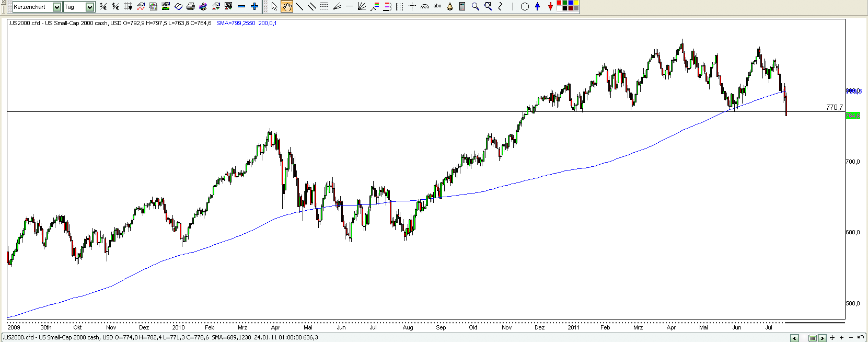The image size is (868, 342).
Task: Click the bar chart study icon
Action: [x=153, y=7]
